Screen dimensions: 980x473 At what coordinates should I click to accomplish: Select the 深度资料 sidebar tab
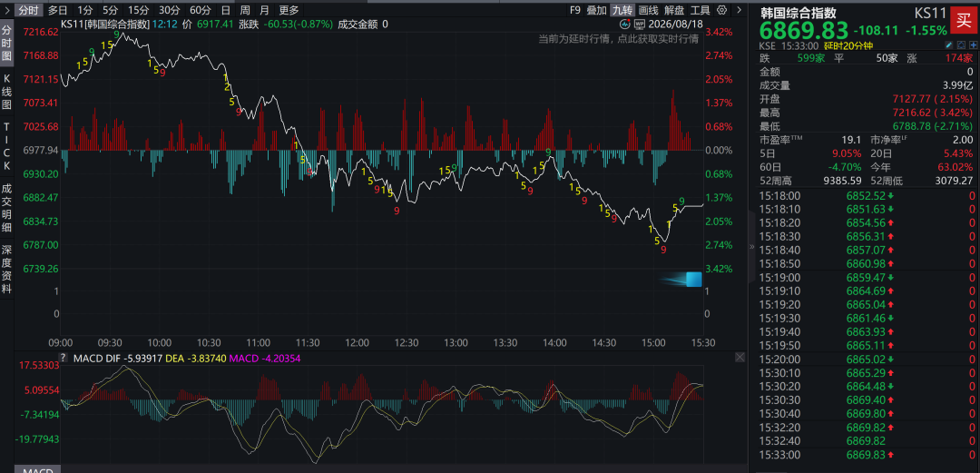(7, 269)
